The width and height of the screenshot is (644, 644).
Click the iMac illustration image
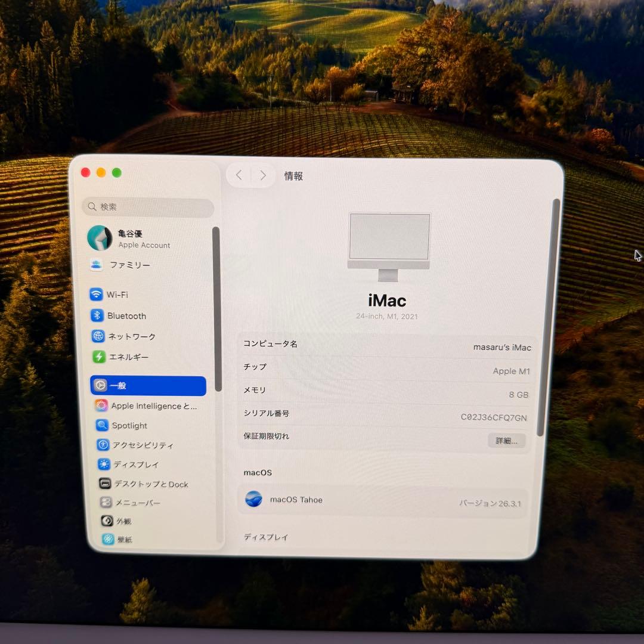pos(389,246)
